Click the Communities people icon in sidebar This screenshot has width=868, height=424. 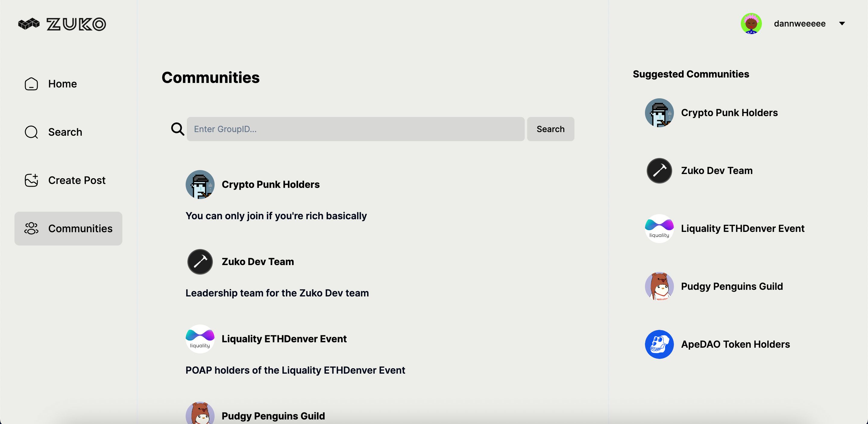coord(31,229)
